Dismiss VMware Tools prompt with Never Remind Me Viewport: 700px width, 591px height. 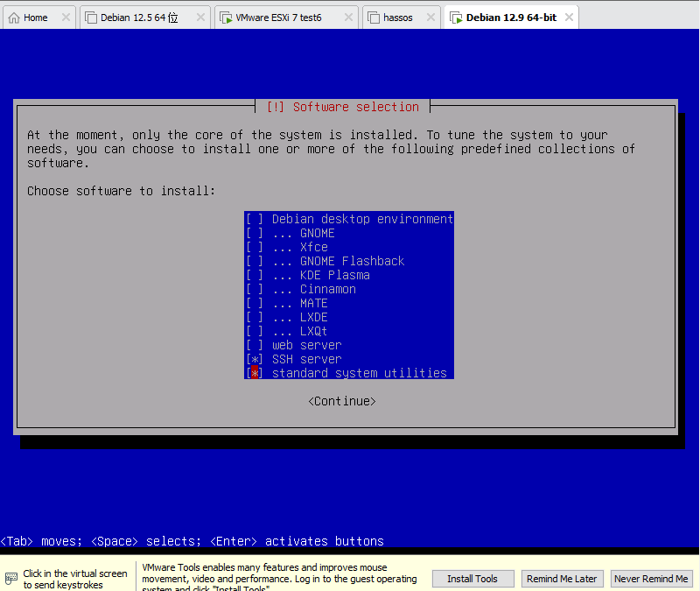(x=652, y=579)
